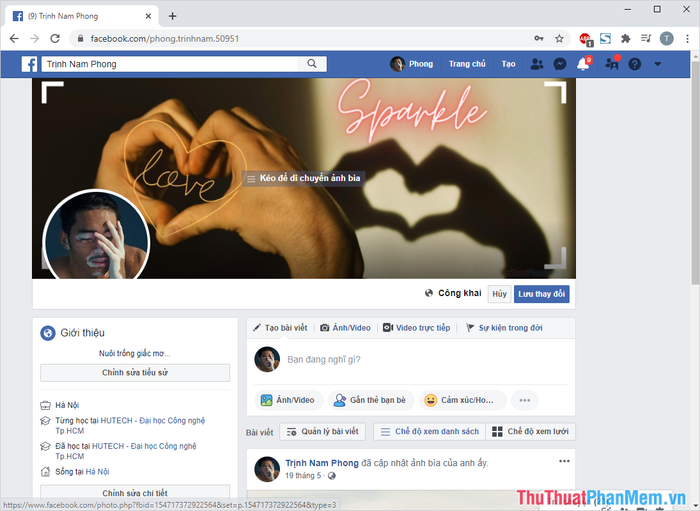The image size is (700, 511).
Task: Click the Facebook search magnifier button
Action: 312,64
